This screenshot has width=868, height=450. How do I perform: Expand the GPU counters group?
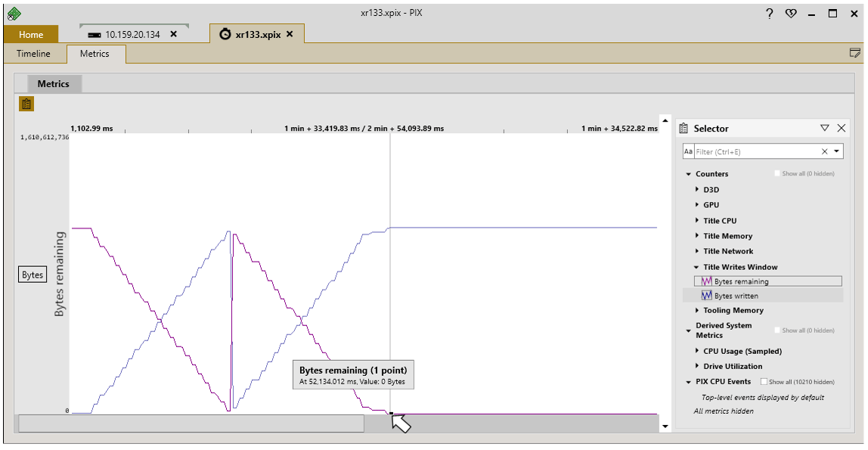point(697,205)
